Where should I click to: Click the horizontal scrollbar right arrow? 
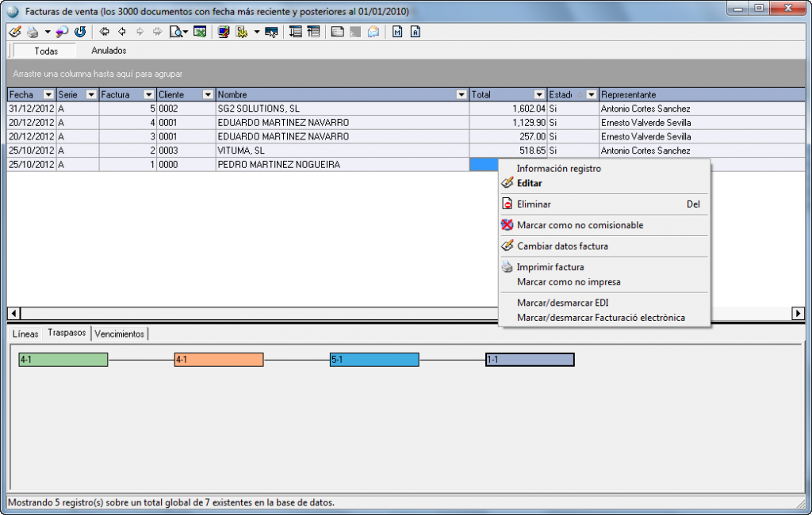coord(798,313)
